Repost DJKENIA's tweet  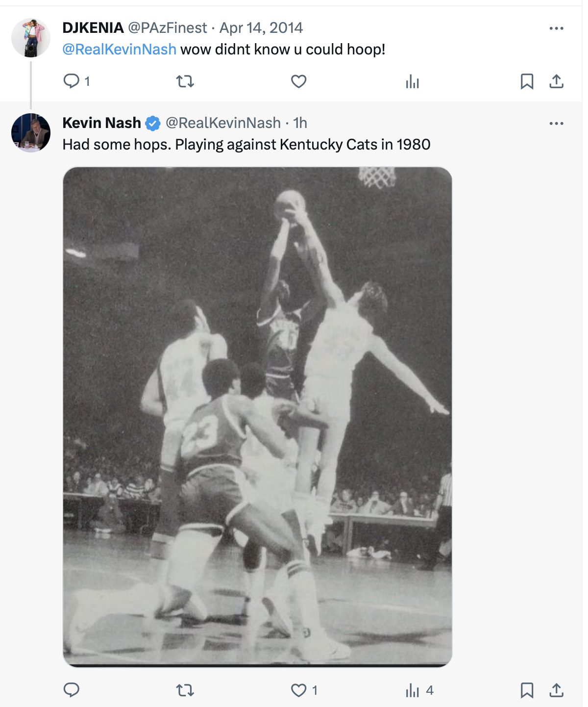[185, 81]
